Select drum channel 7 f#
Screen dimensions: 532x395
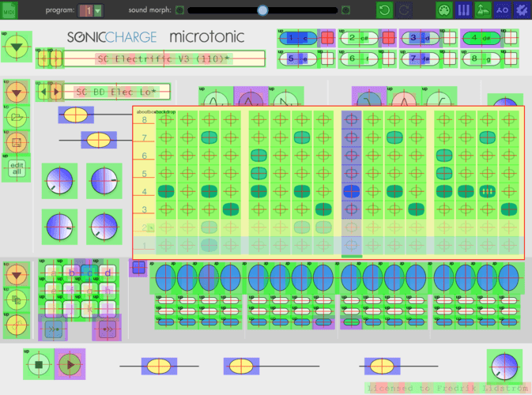click(420, 59)
